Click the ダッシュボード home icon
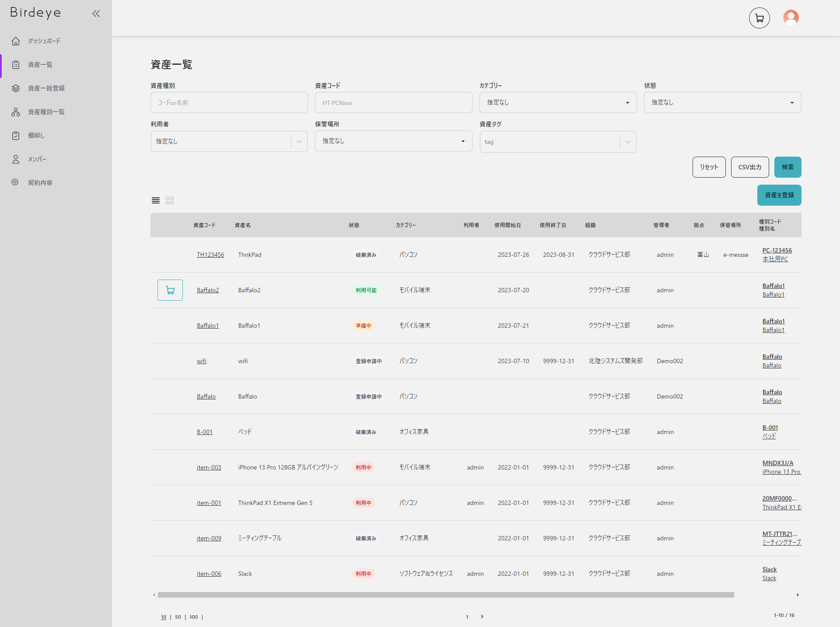 pyautogui.click(x=16, y=41)
